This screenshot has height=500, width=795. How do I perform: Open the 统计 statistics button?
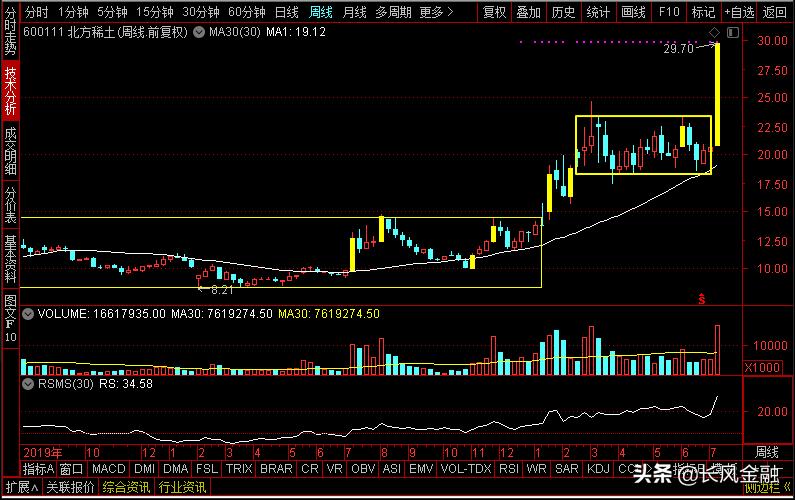tap(598, 12)
